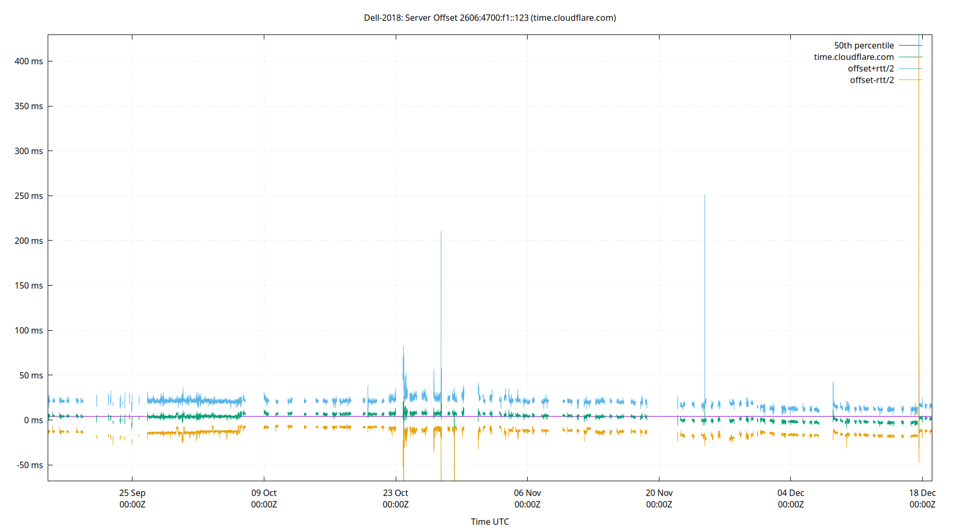Screen dimensions: 980x530
Task: Click the 400 ms y-axis label
Action: coord(30,61)
